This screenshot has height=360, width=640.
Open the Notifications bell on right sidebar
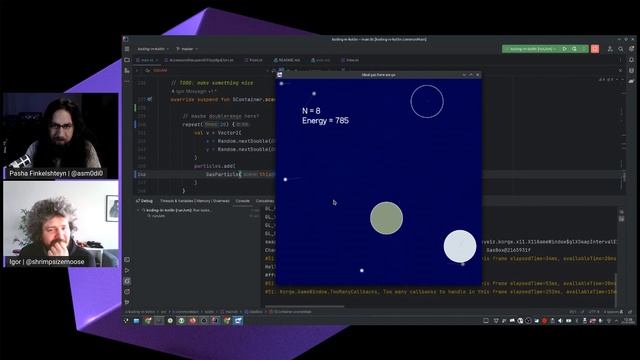(x=631, y=60)
